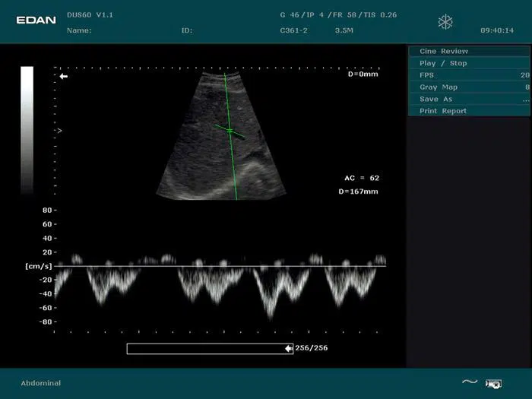Click the focus position marker on depth scale
Image resolution: width=532 pixels, height=399 pixels.
tap(59, 131)
